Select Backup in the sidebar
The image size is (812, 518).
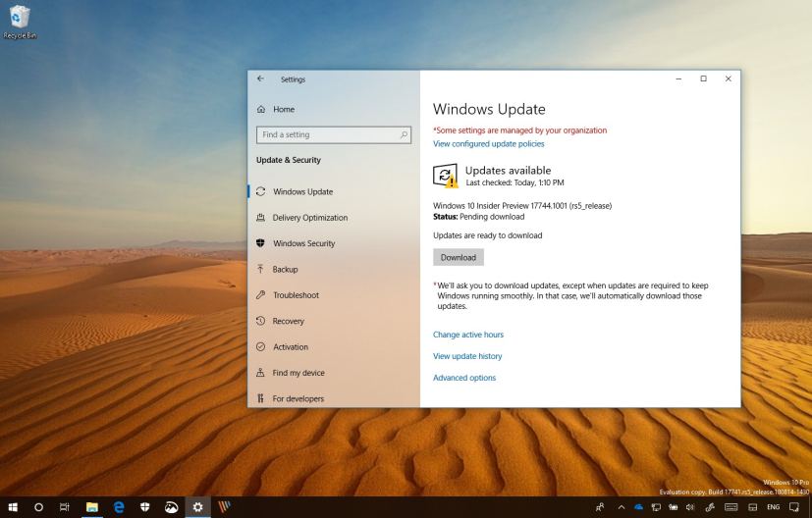[x=277, y=269]
